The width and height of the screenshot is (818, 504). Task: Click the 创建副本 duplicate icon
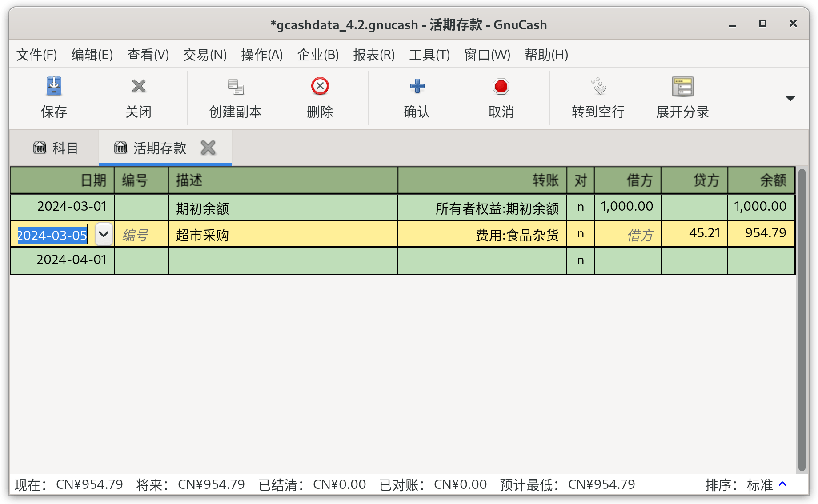coord(236,87)
